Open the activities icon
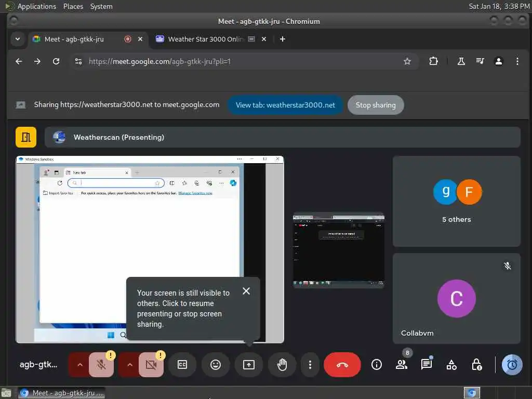This screenshot has width=532, height=399. pos(451,365)
